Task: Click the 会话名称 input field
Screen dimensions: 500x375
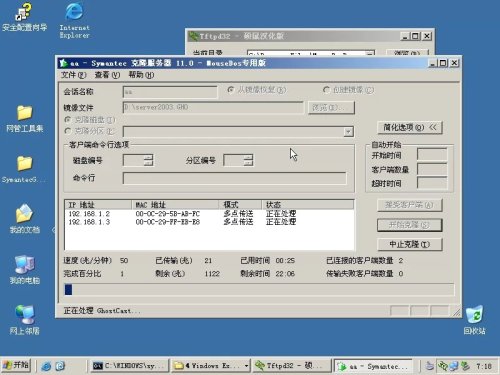Action: (x=170, y=92)
